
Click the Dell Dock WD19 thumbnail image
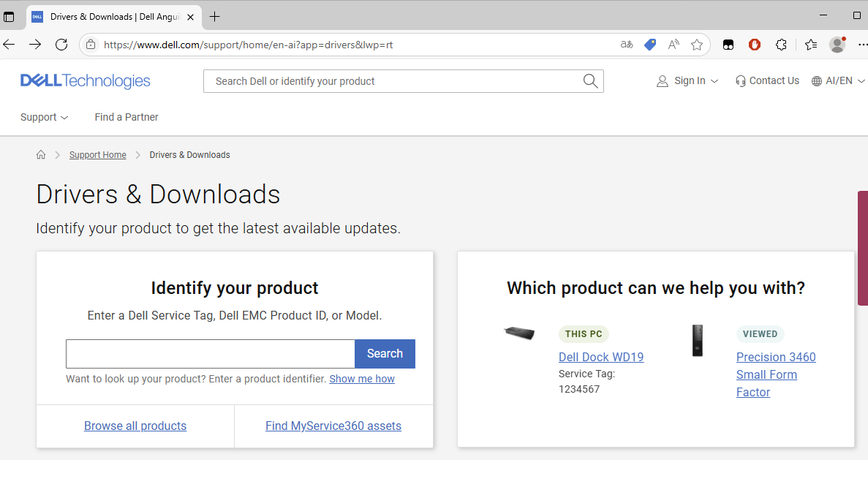point(519,333)
